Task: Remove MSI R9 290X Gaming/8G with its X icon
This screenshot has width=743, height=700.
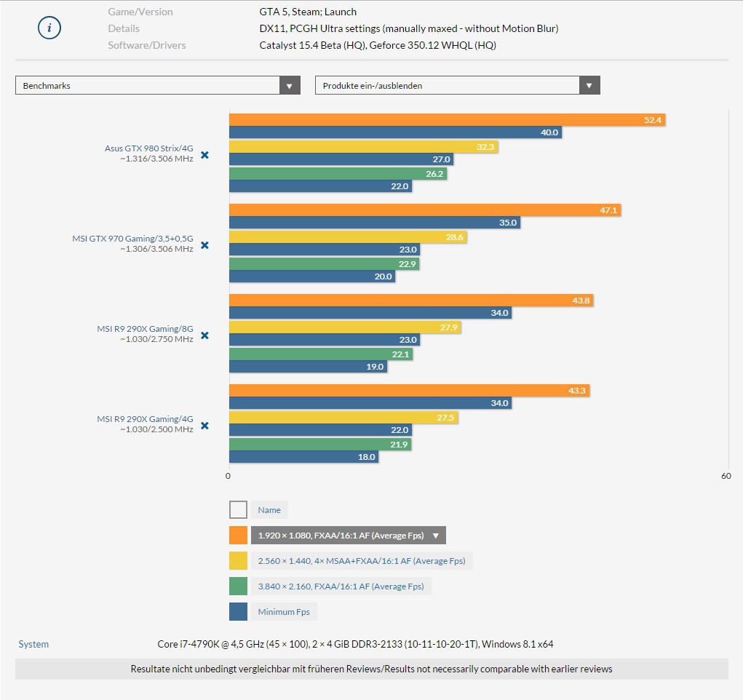Action: point(204,335)
